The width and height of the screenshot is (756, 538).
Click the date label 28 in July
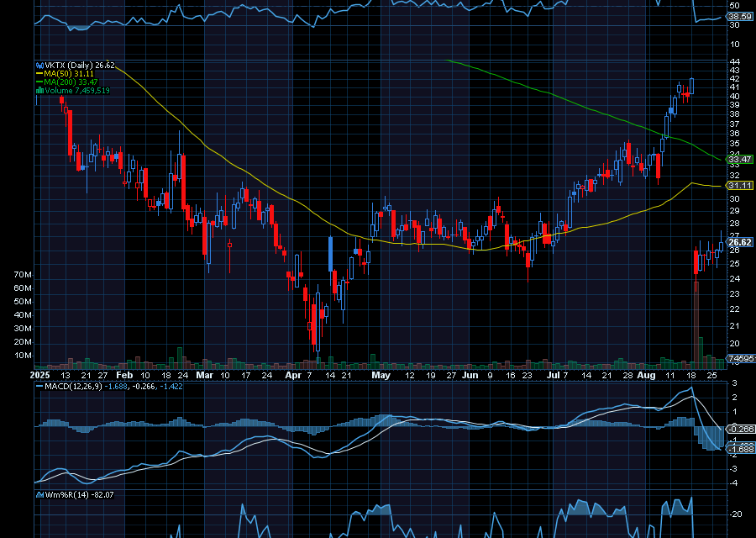click(x=627, y=376)
